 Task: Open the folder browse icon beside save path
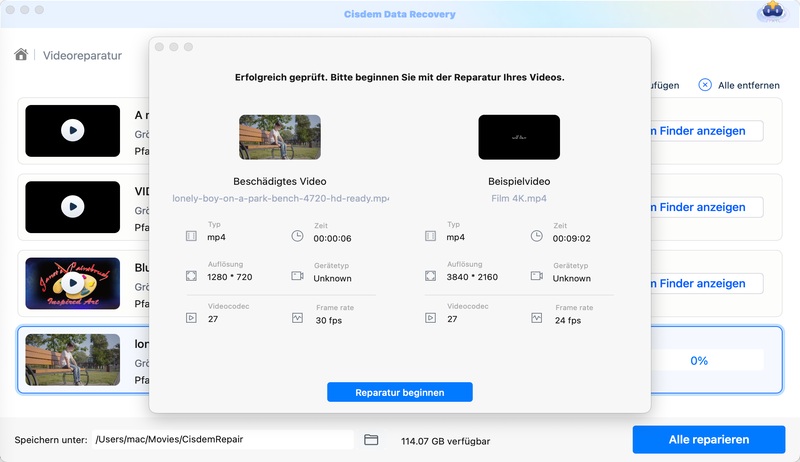(x=371, y=440)
